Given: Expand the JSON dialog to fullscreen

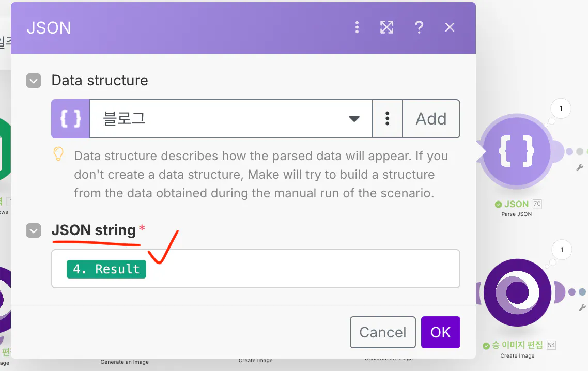Looking at the screenshot, I should 387,27.
